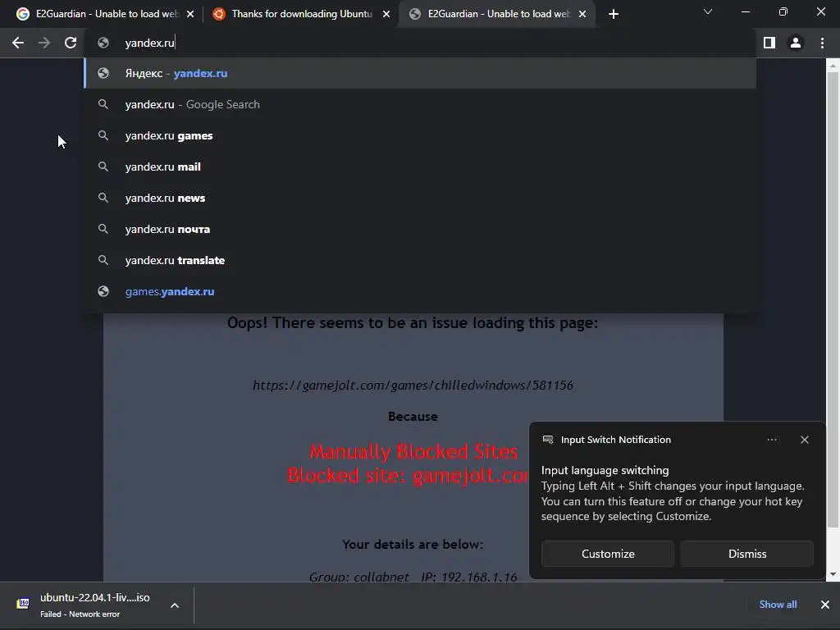Choose the yandex.ru news suggestion
840x630 pixels.
click(421, 198)
